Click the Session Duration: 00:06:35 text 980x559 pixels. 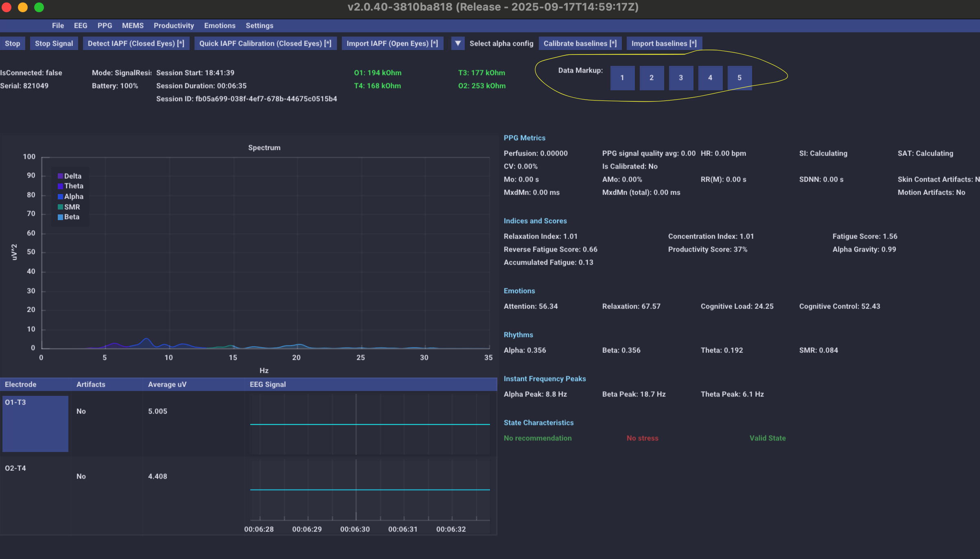coord(201,86)
